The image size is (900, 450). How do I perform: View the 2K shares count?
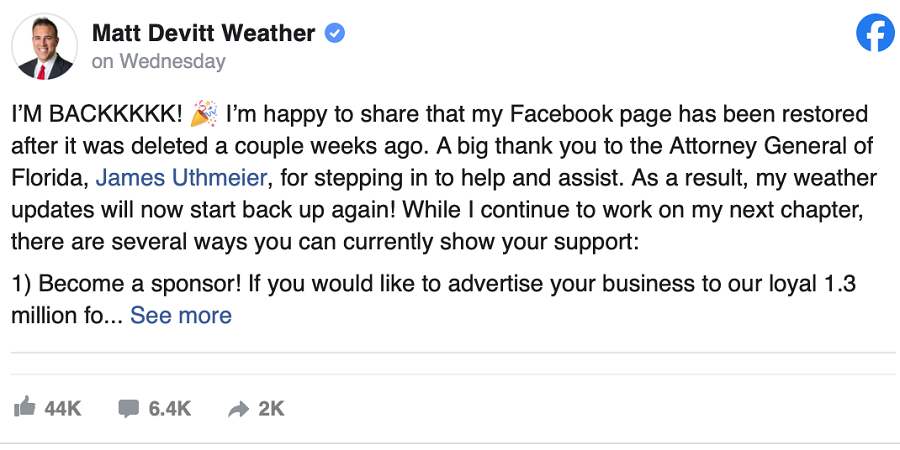271,408
